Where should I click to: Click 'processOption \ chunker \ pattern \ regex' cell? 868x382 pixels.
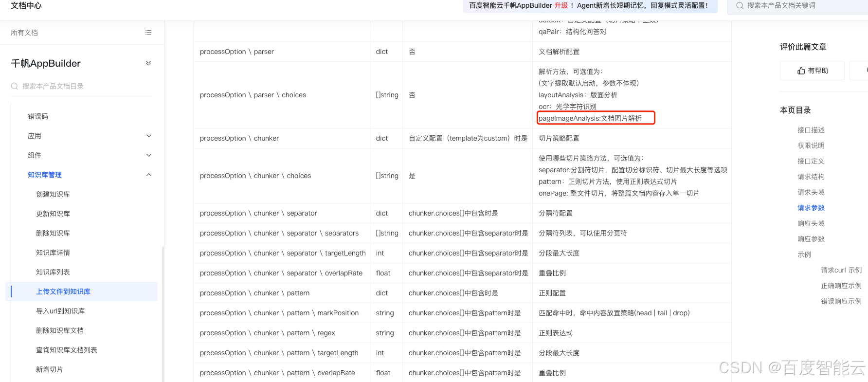pyautogui.click(x=282, y=333)
